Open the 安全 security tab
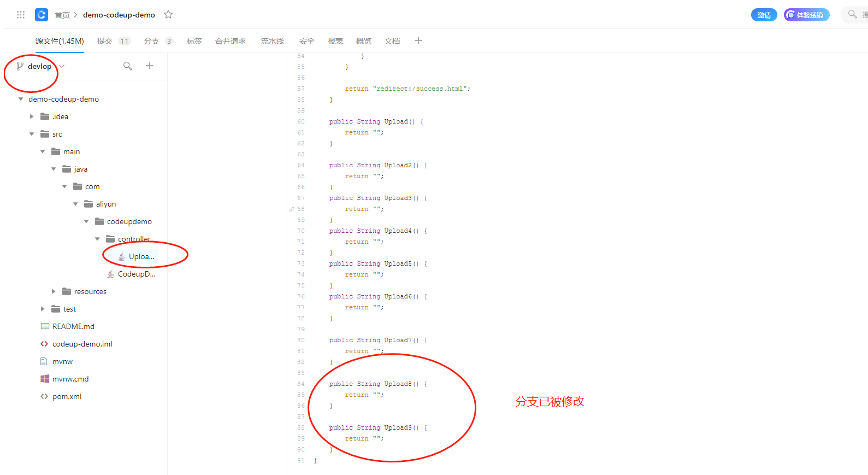 (307, 41)
